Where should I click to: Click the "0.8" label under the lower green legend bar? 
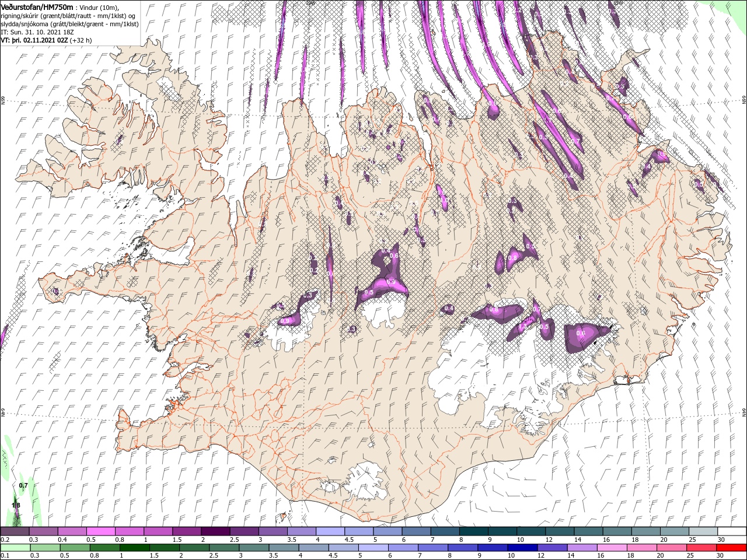click(x=94, y=556)
